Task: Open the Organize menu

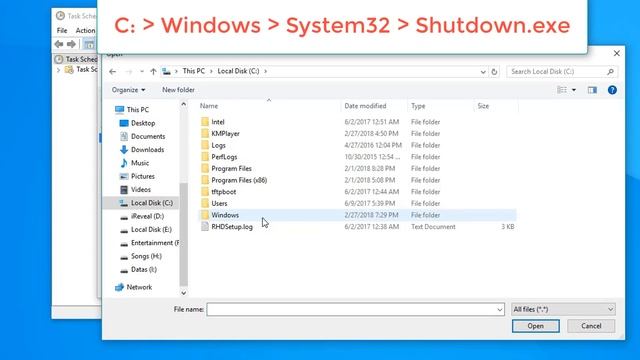Action: pyautogui.click(x=128, y=90)
